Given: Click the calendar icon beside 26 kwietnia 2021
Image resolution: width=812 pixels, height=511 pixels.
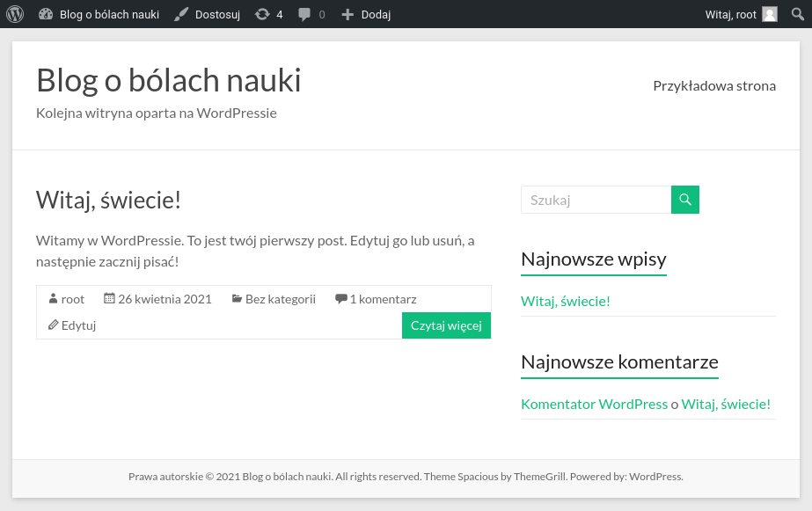Looking at the screenshot, I should [109, 298].
